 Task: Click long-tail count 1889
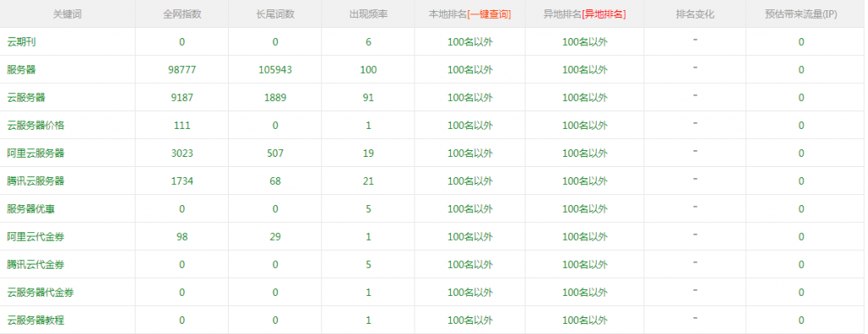click(x=275, y=97)
